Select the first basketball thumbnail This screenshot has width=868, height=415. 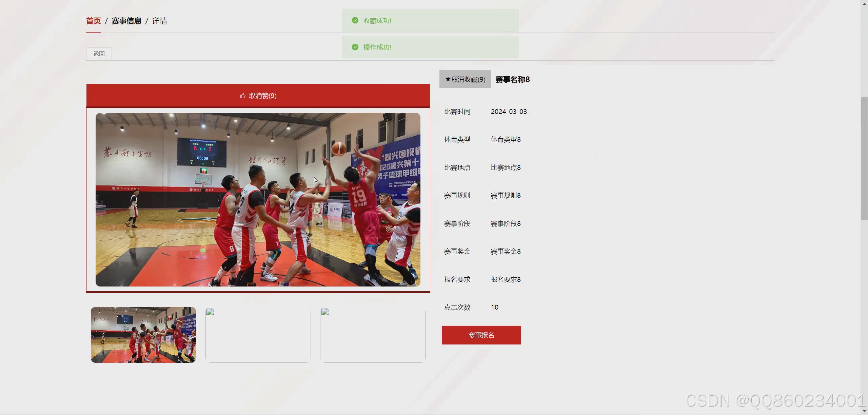point(143,335)
